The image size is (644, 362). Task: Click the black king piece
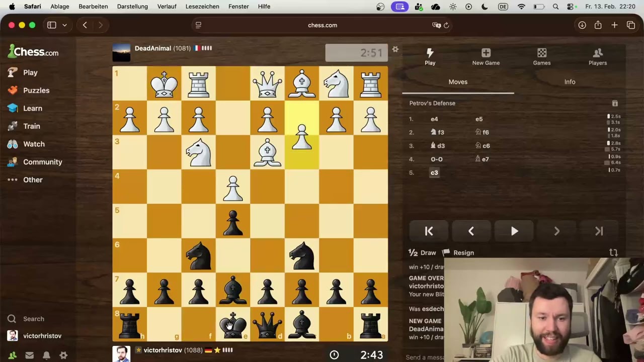coord(233,324)
